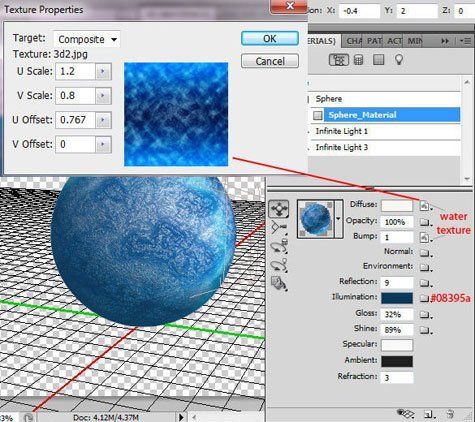Screen dimensions: 475x422
Task: Click the U Offset field showing 0.767
Action: [x=76, y=120]
